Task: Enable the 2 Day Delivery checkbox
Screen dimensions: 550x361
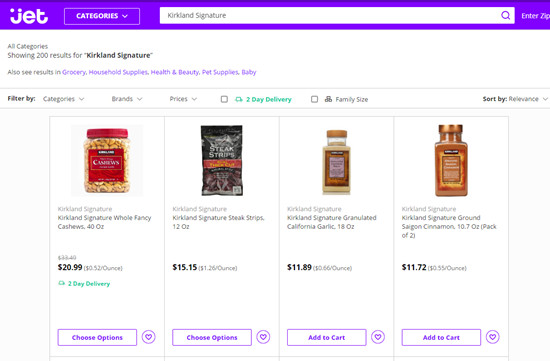Action: [x=224, y=99]
